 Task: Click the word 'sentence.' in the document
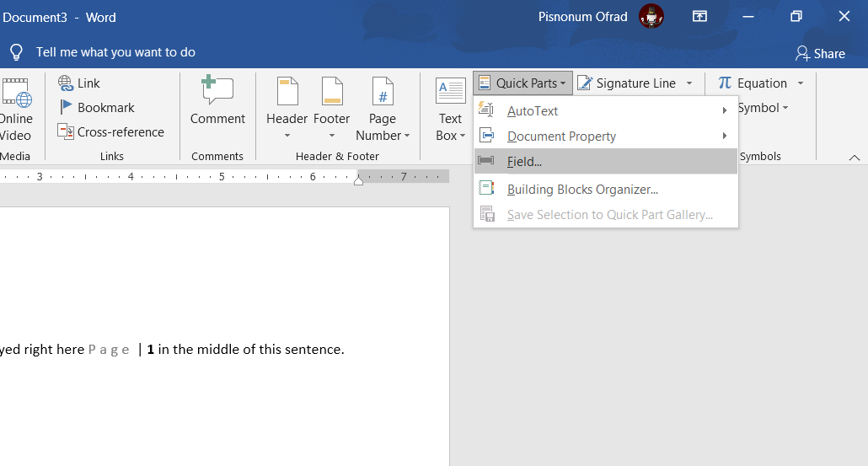click(314, 349)
